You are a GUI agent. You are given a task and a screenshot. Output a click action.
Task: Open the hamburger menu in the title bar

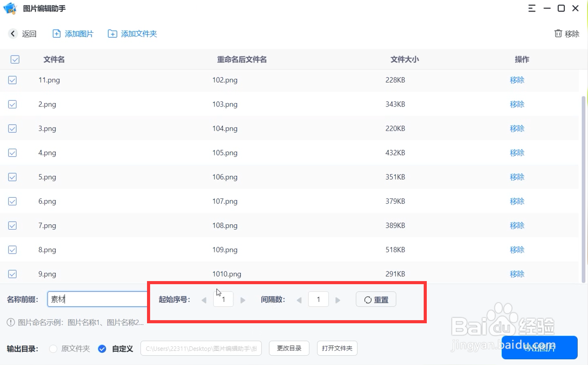point(532,8)
